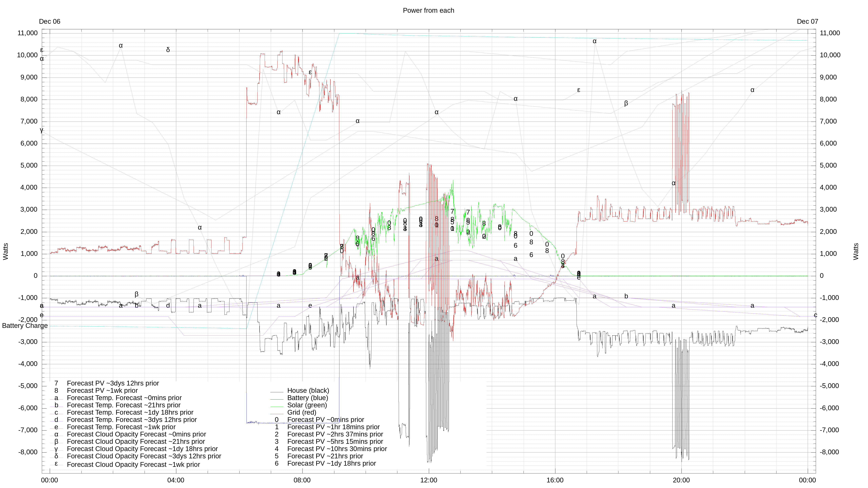
Task: Click legend 'Forecast Temp. Forecast ~0mins prior'
Action: click(124, 398)
